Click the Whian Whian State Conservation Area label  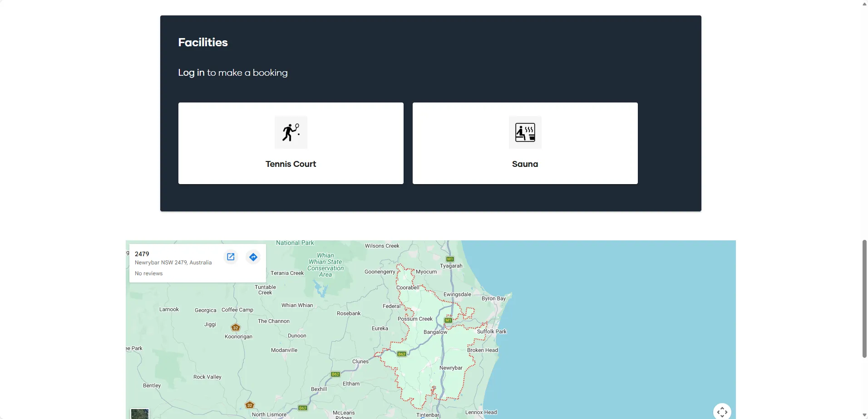[x=325, y=265]
